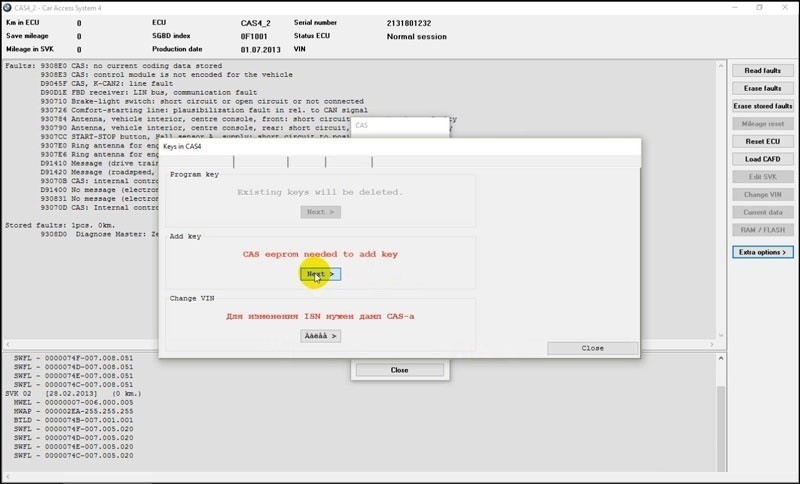Click the Load CAFD button
The height and width of the screenshot is (484, 800).
pyautogui.click(x=763, y=159)
